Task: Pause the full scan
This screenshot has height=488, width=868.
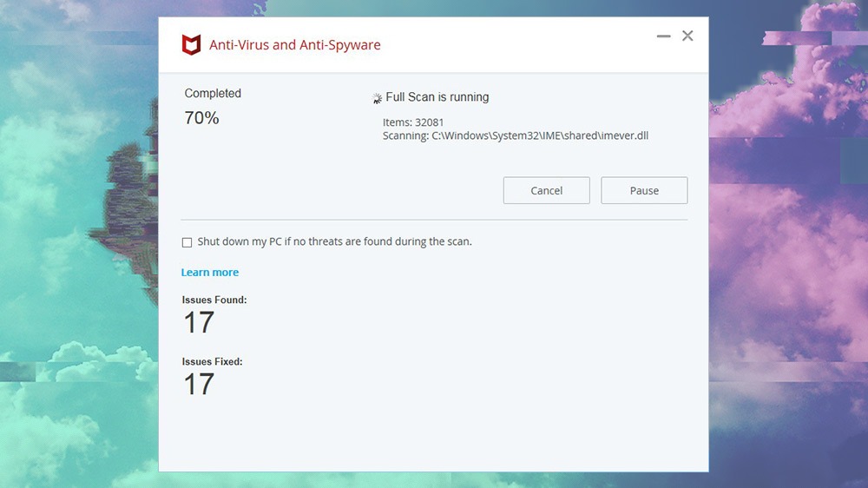Action: [x=644, y=190]
